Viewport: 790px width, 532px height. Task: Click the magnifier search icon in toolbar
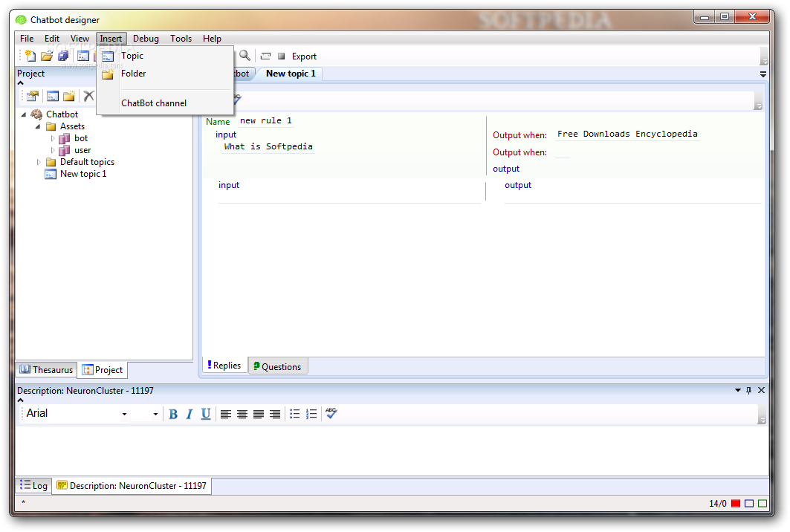point(245,56)
